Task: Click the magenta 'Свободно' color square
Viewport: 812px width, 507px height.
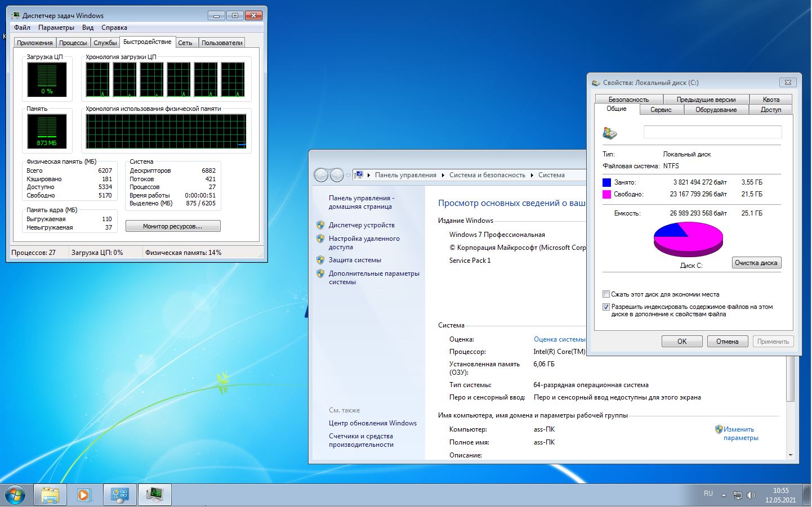Action: point(606,194)
